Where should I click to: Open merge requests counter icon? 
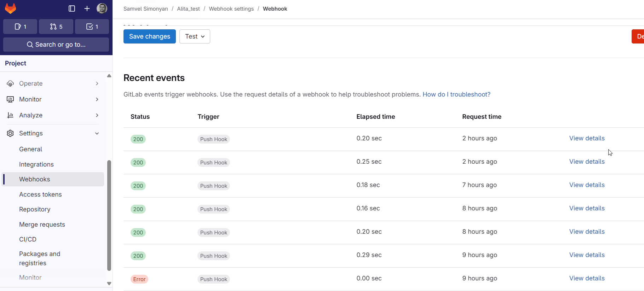[x=56, y=27]
